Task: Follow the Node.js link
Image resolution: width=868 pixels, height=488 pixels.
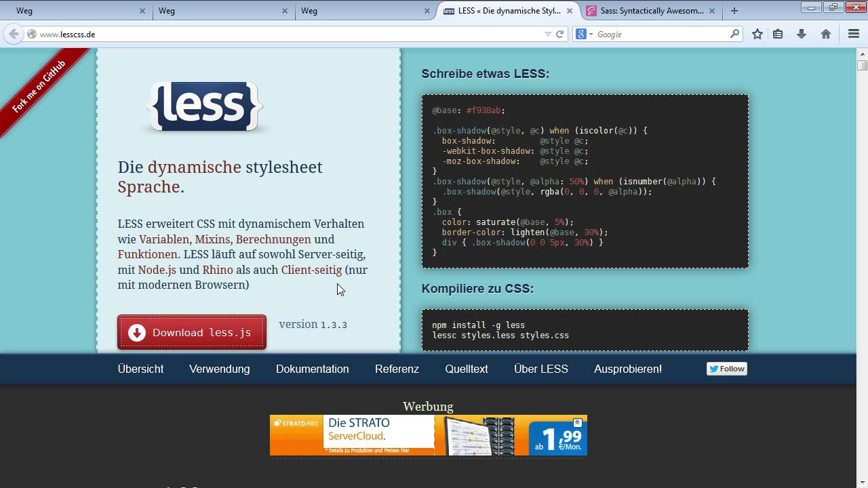Action: pos(157,270)
